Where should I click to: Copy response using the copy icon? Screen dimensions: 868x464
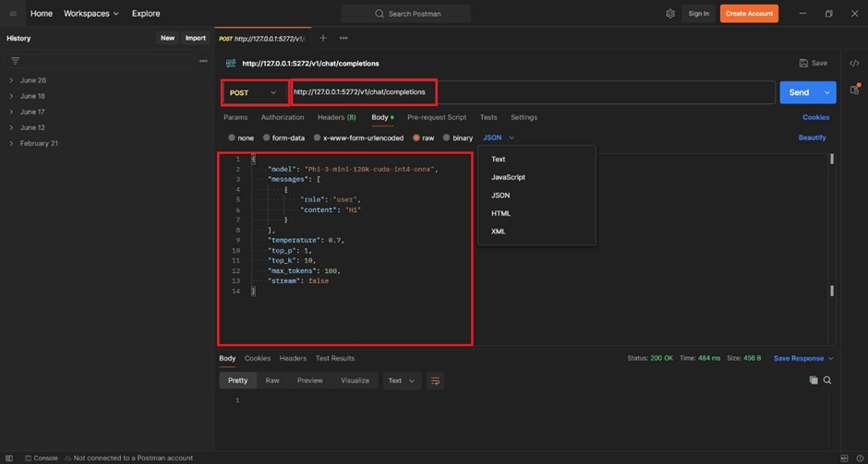813,380
